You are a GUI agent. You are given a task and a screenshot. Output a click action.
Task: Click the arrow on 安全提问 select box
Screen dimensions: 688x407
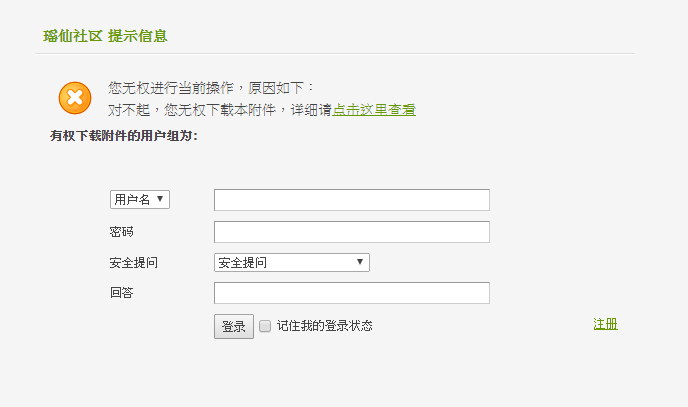pos(360,262)
